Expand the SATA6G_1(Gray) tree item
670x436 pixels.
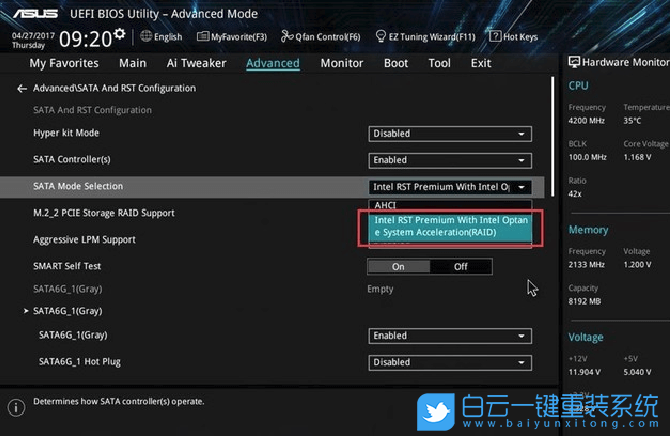coord(26,311)
